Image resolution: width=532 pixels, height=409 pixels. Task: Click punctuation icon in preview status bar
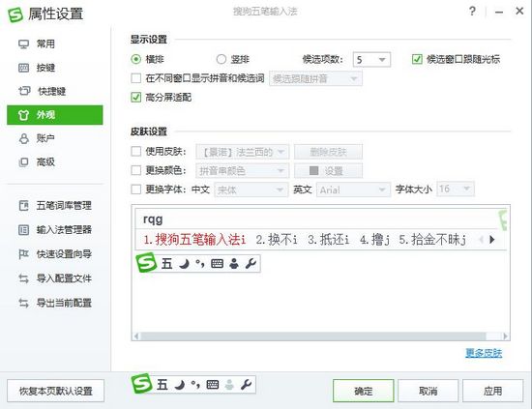(200, 264)
